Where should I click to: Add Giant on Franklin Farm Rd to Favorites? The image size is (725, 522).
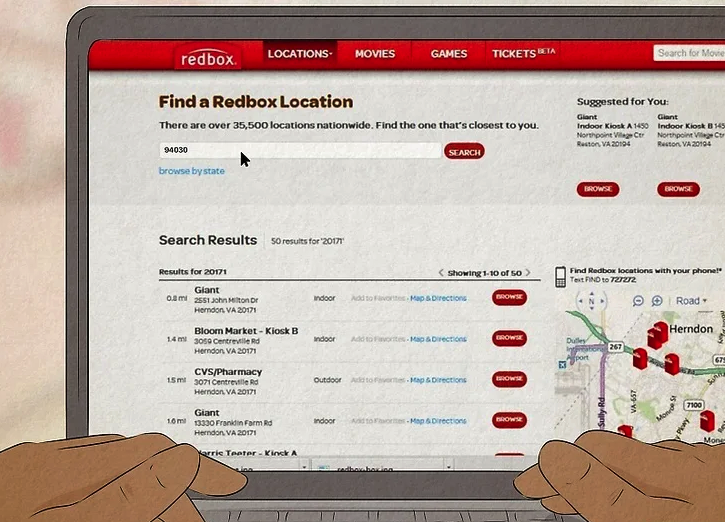tap(378, 421)
